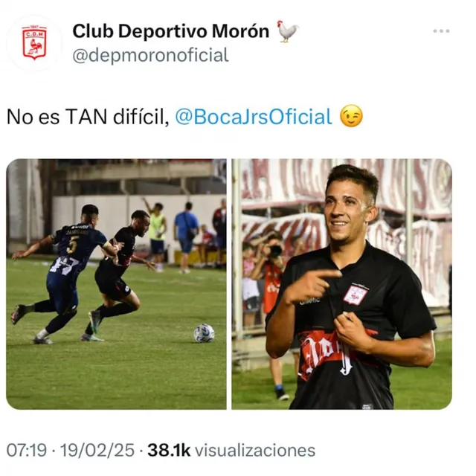This screenshot has height=476, width=476.
Task: Click the Club Deportivo Morón display name
Action: (x=171, y=31)
